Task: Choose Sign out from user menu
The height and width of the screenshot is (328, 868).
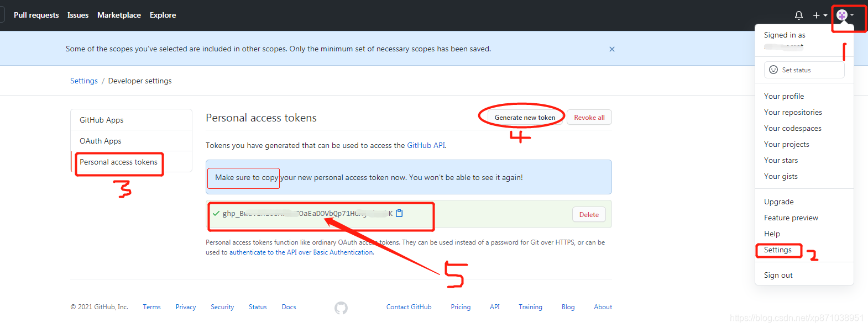Action: [778, 275]
